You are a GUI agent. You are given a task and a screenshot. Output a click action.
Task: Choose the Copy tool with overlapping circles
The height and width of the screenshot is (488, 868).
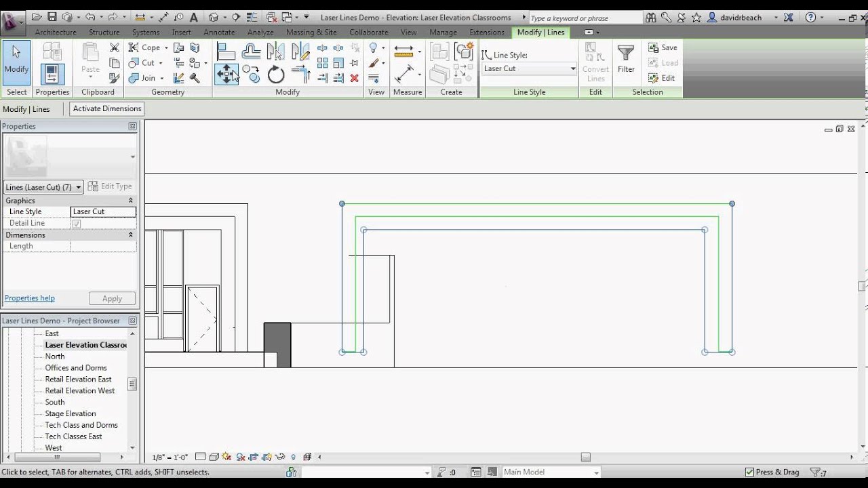click(x=251, y=74)
